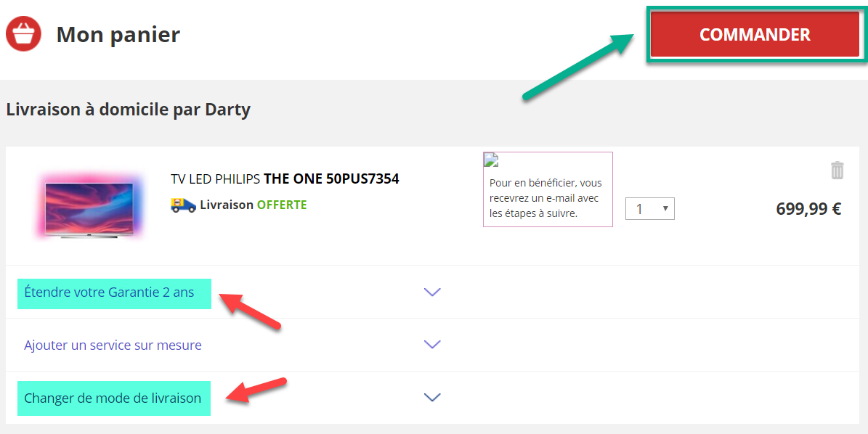Image resolution: width=868 pixels, height=434 pixels.
Task: Click "Étendre votre Garantie 2 ans" link
Action: click(109, 292)
